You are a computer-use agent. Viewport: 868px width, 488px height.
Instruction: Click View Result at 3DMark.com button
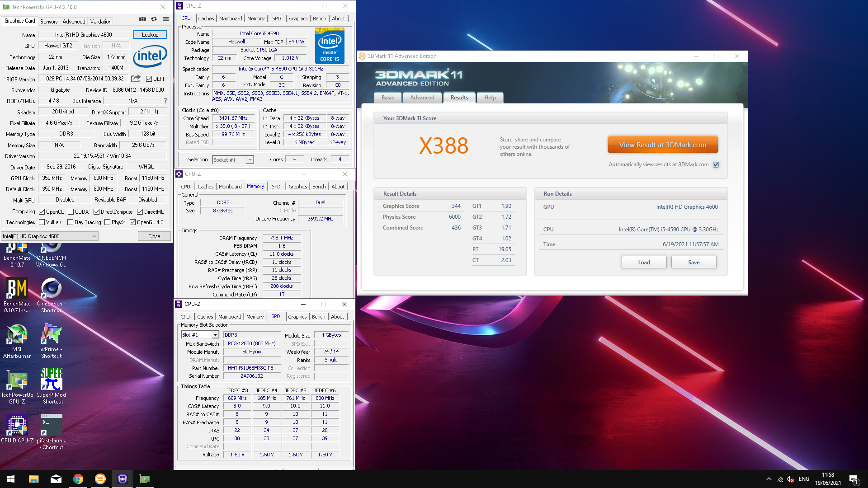pyautogui.click(x=662, y=145)
